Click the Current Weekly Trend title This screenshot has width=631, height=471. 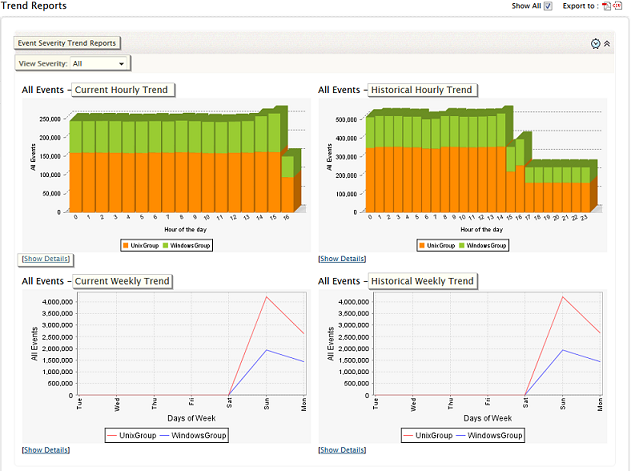tap(122, 281)
